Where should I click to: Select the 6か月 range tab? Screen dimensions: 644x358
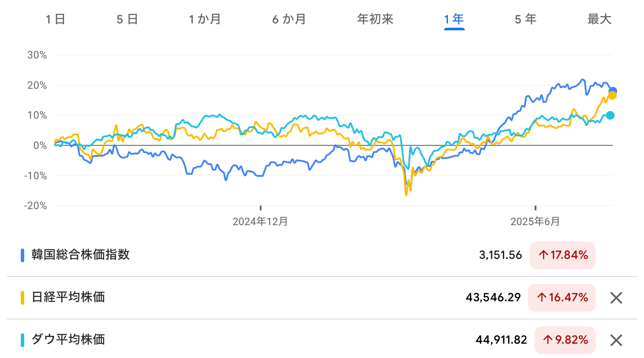click(289, 19)
